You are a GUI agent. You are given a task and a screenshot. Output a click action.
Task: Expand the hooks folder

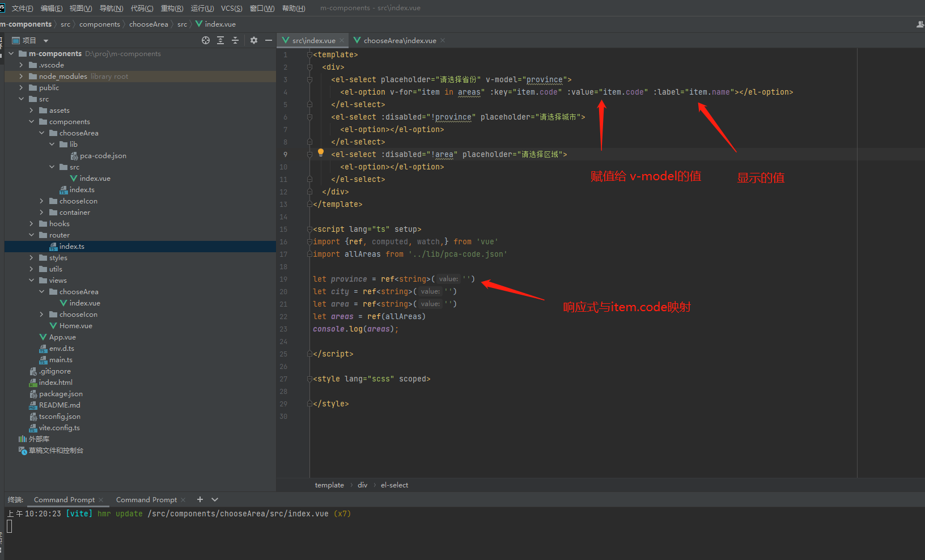32,224
